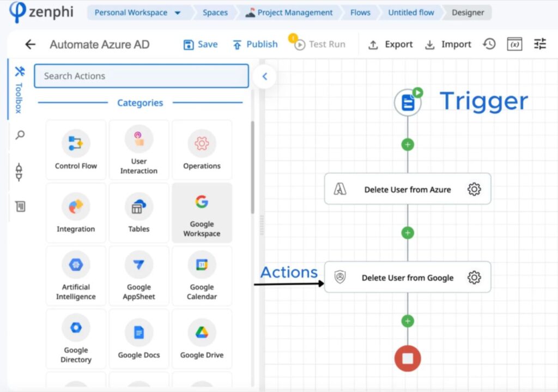The width and height of the screenshot is (558, 392).
Task: Open User Interaction category
Action: [139, 149]
